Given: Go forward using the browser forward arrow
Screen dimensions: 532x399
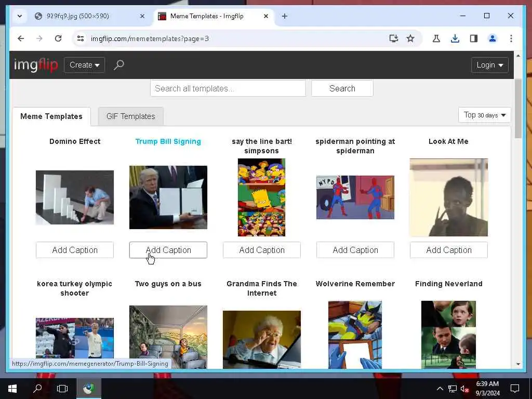Looking at the screenshot, I should click(x=39, y=38).
